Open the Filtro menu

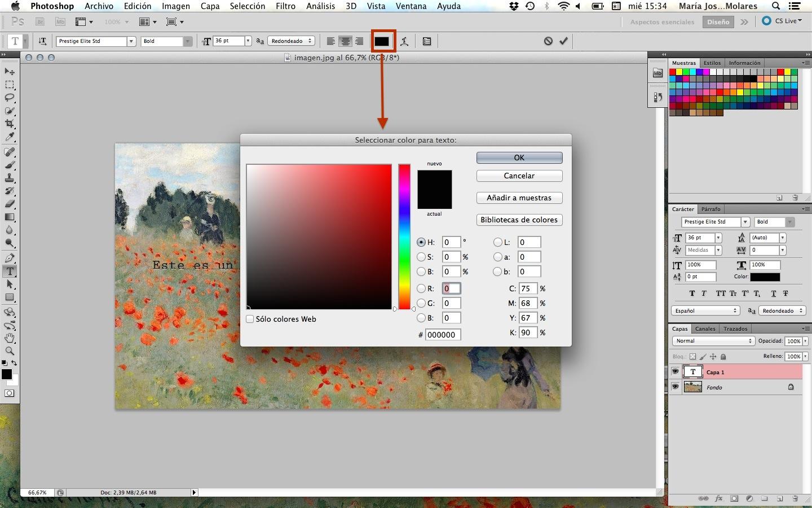pyautogui.click(x=285, y=6)
